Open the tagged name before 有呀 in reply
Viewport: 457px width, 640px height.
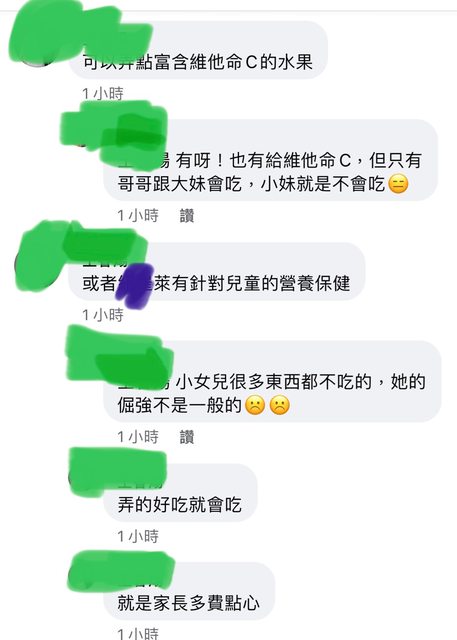tap(144, 160)
